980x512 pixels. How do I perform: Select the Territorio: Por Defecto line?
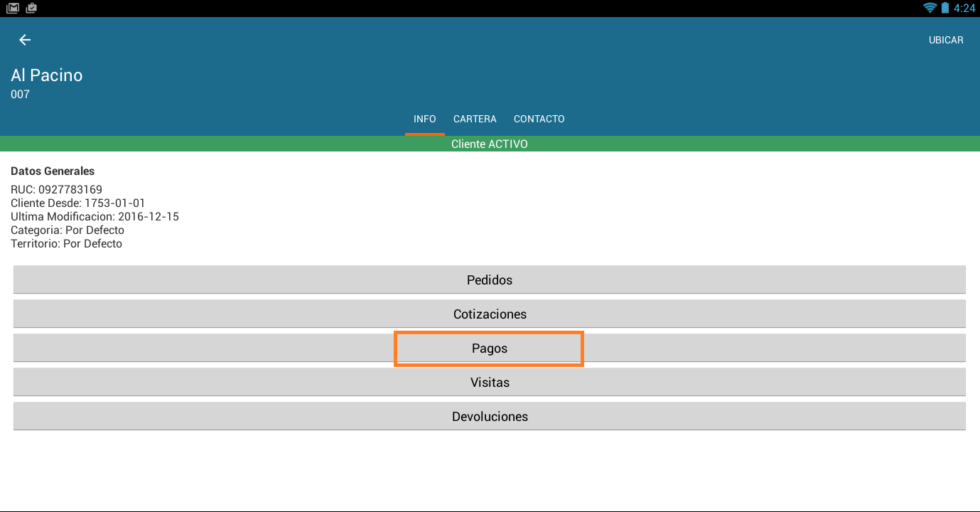tap(67, 244)
